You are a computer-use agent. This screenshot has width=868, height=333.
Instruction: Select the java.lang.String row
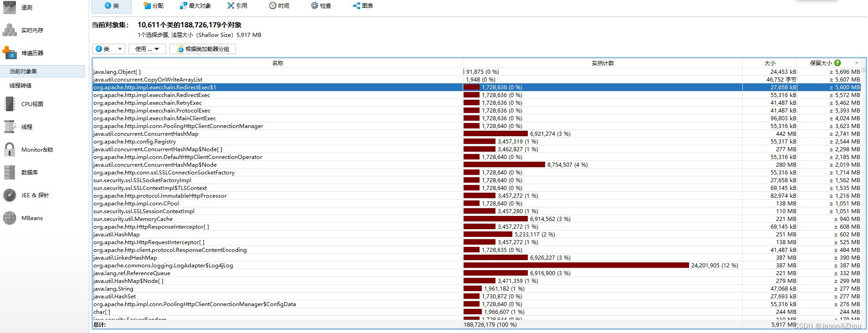[477, 288]
